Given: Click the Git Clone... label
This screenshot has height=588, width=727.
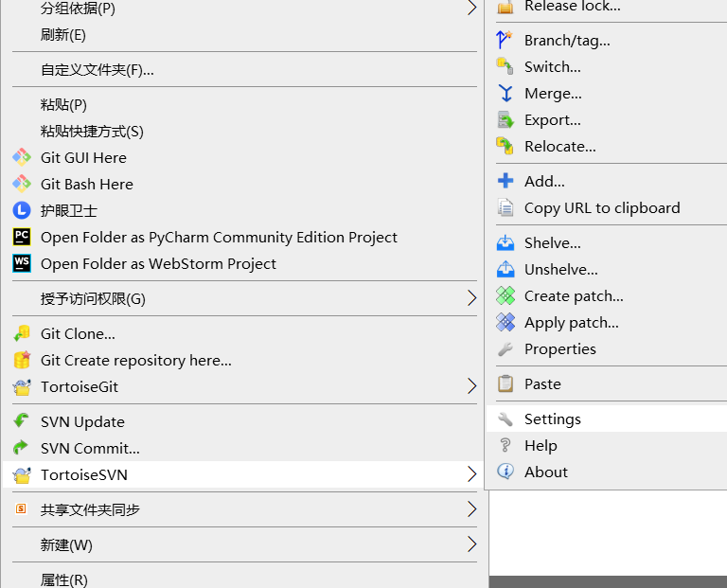Looking at the screenshot, I should 78,334.
